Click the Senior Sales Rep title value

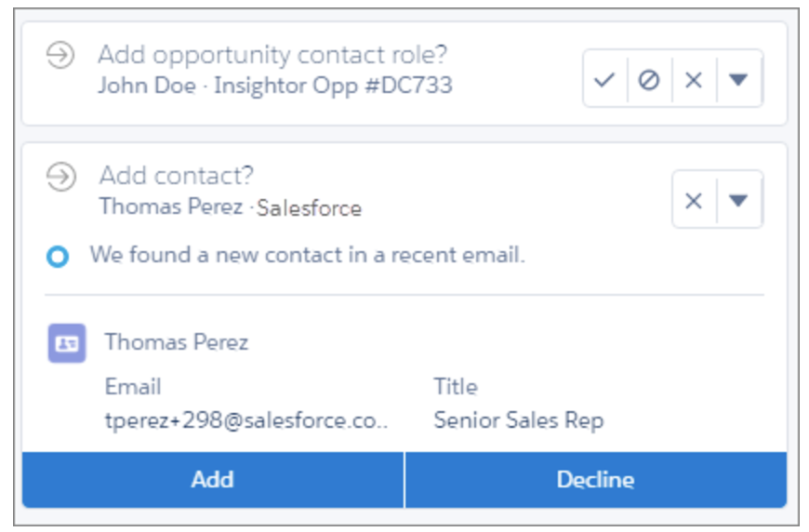click(518, 420)
